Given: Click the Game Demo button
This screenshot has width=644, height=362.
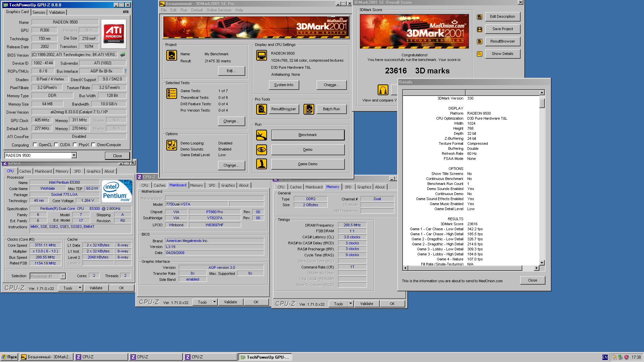Looking at the screenshot, I should (308, 164).
